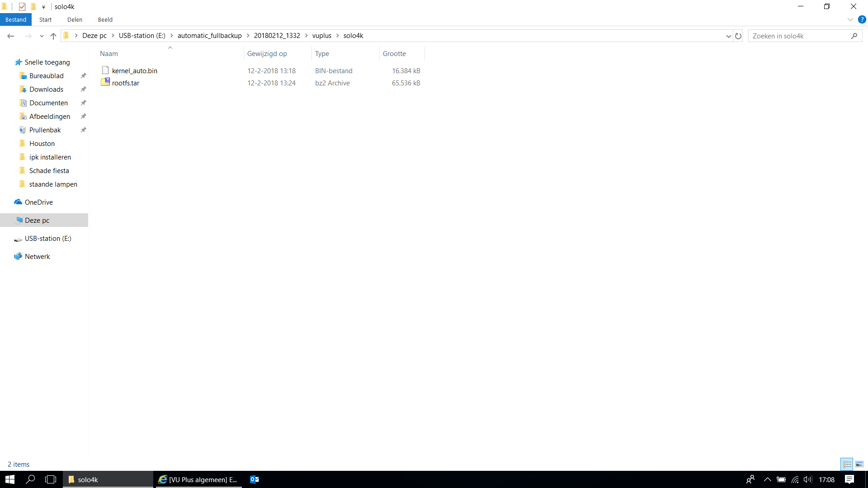Open Bureaublad in quick access
This screenshot has width=868, height=488.
tap(46, 76)
